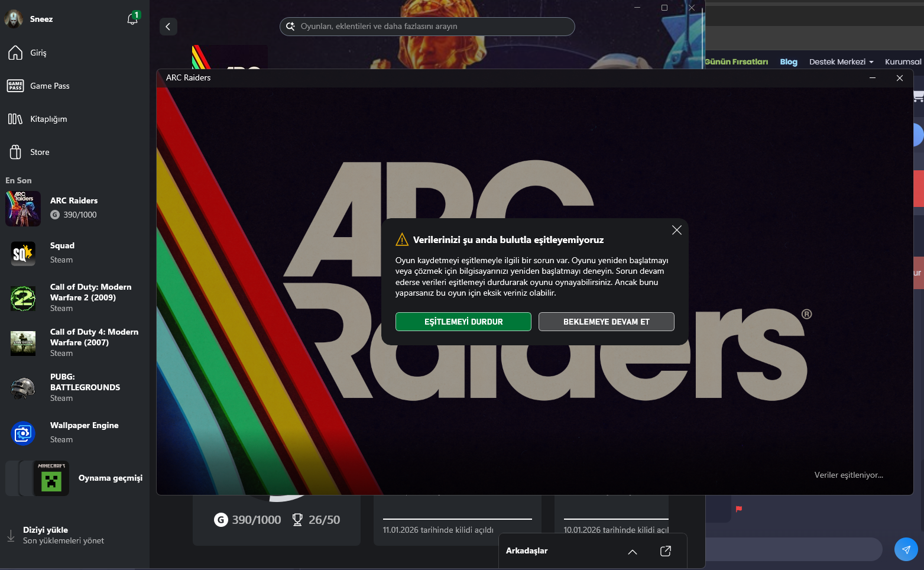Click EŞİTLEMEYİ DURDUR button
Screen dimensions: 924x570
click(x=463, y=322)
